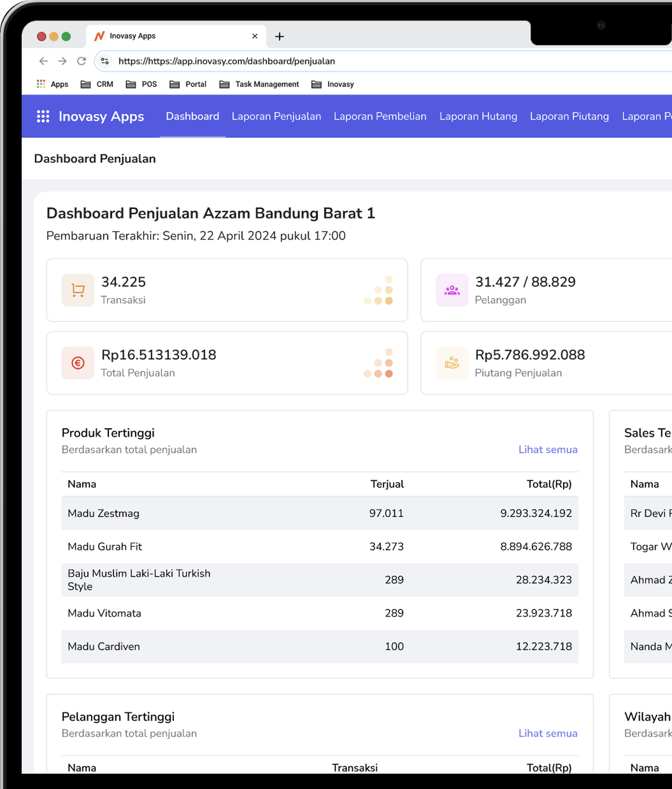Click the 28.234.323 total value
Viewport: 672px width, 789px height.
pyautogui.click(x=544, y=580)
